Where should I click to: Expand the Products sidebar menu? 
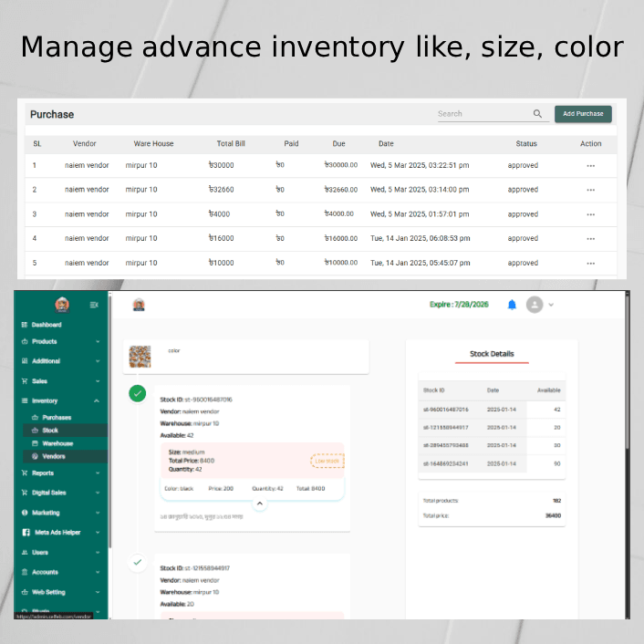[x=98, y=341]
